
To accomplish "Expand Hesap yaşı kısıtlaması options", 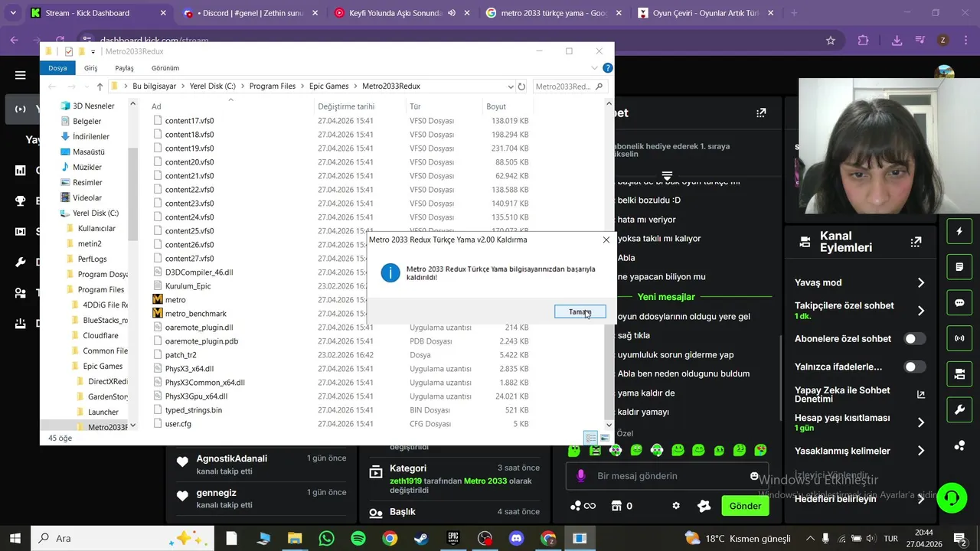I will [921, 422].
